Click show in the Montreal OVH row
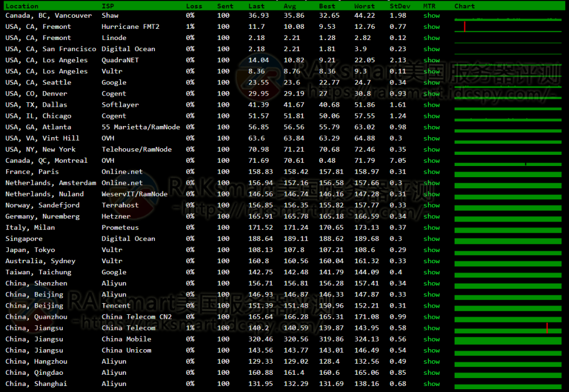Viewport: 569px width, 392px height. coord(431,160)
